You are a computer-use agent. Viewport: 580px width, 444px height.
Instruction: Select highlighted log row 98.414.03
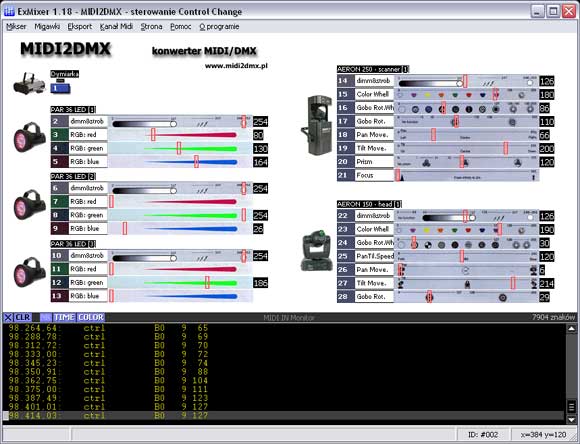pos(284,416)
